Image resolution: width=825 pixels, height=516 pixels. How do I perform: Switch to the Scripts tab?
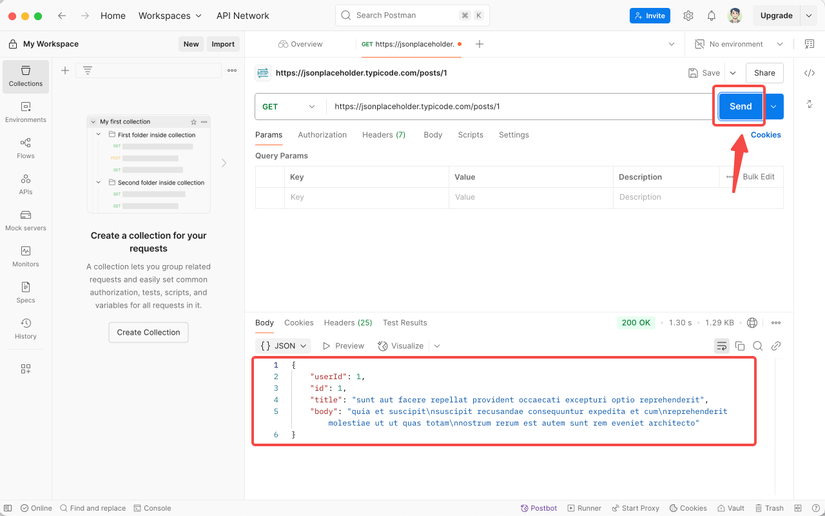[x=470, y=135]
